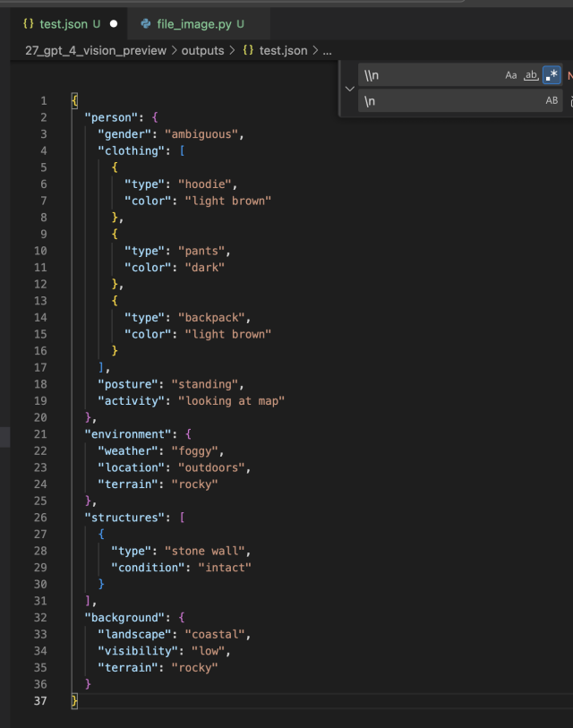The height and width of the screenshot is (728, 573).
Task: Disable Use Regular Expression toggle
Action: pos(552,75)
